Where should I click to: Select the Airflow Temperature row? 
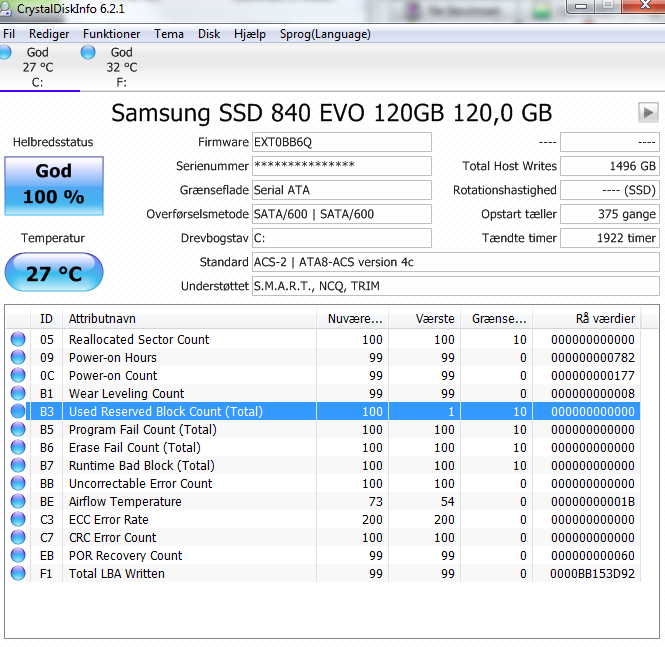(x=323, y=501)
